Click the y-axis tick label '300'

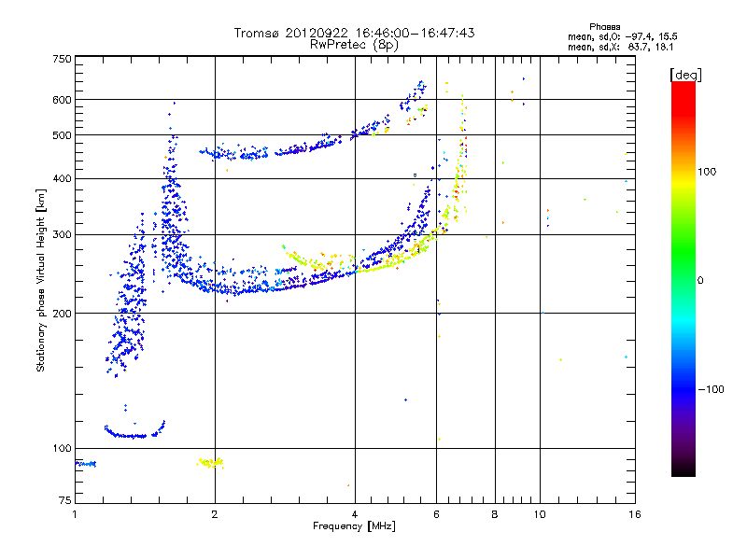(x=62, y=234)
